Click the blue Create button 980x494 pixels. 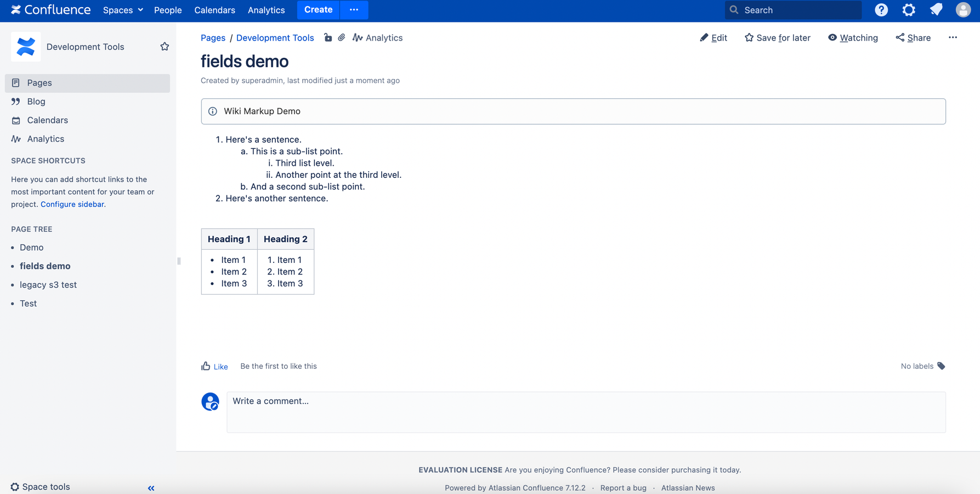319,10
